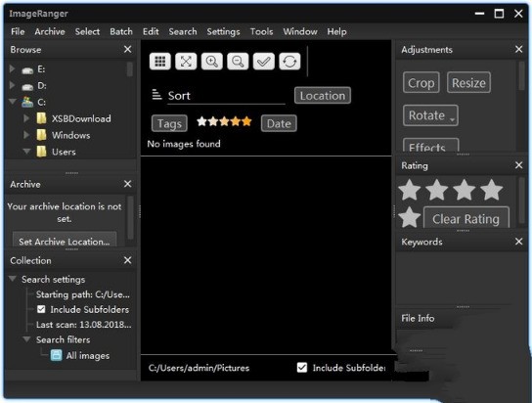Close the Rating panel

(x=518, y=165)
